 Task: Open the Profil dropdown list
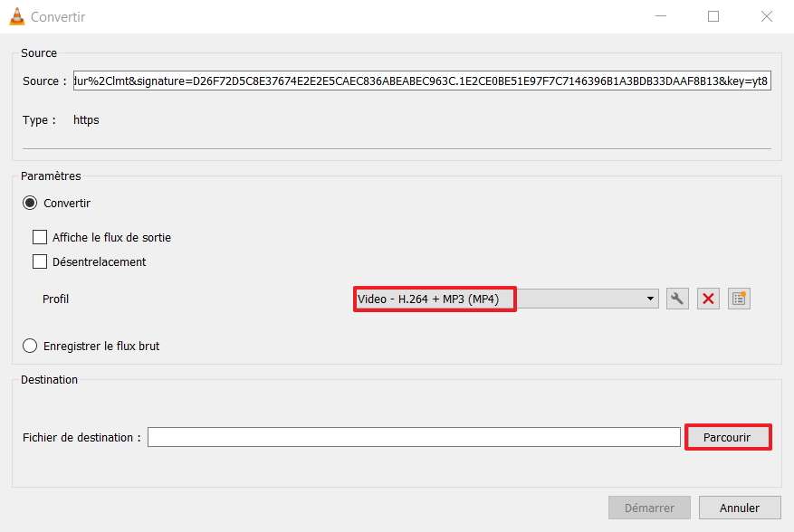pos(505,299)
